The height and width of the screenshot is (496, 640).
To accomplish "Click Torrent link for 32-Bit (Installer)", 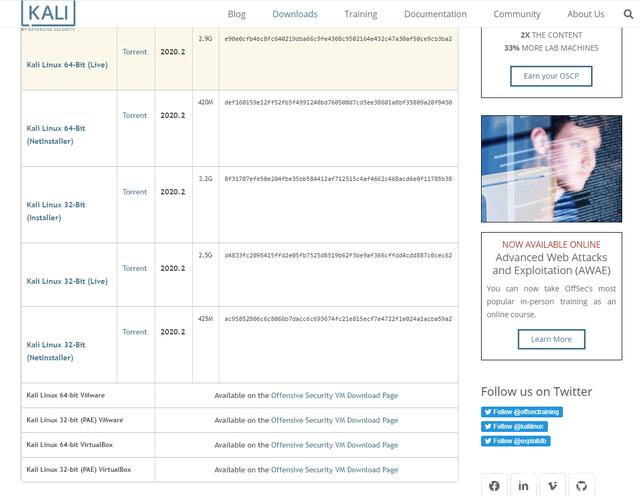I will coord(134,192).
